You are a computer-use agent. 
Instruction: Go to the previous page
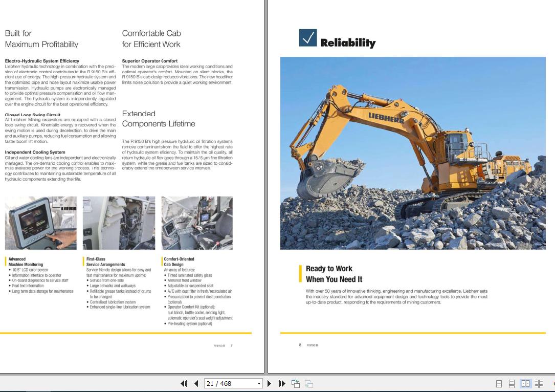[196, 383]
